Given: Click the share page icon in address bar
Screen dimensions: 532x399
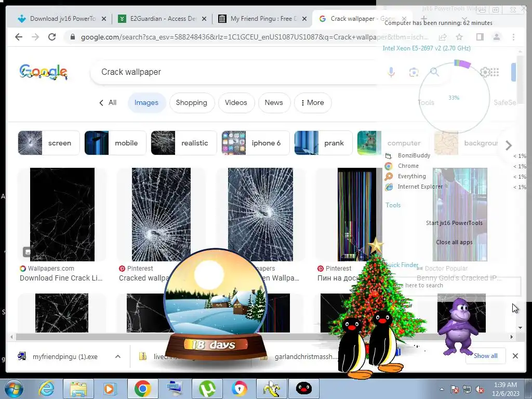Looking at the screenshot, I should [443, 37].
